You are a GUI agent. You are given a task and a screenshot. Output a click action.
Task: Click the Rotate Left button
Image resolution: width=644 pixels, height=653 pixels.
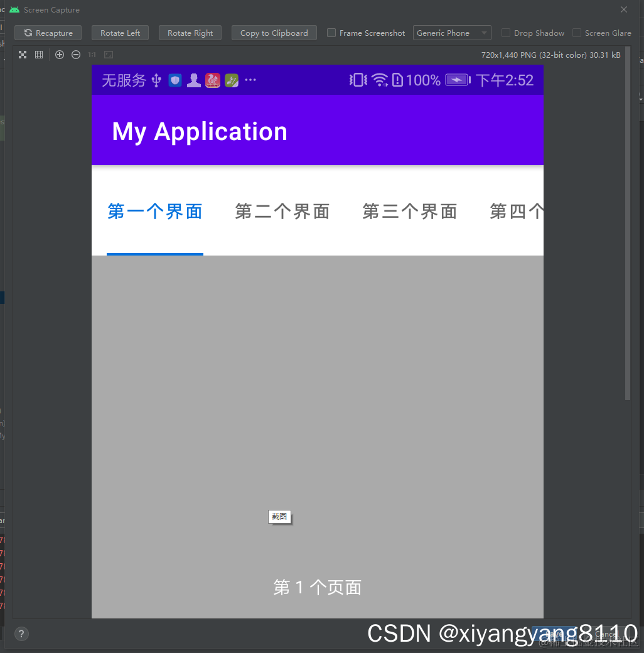click(120, 33)
